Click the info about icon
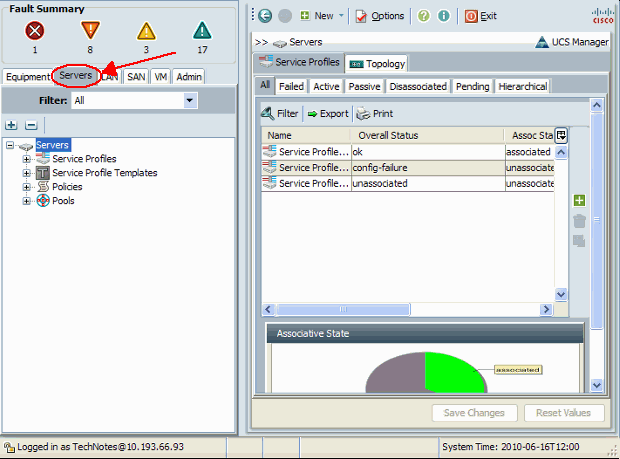The width and height of the screenshot is (620, 459). [x=444, y=16]
